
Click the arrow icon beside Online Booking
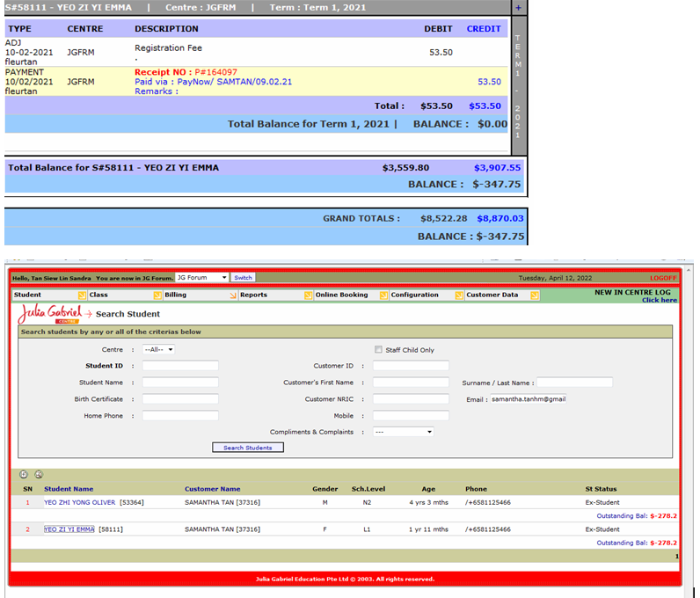383,295
